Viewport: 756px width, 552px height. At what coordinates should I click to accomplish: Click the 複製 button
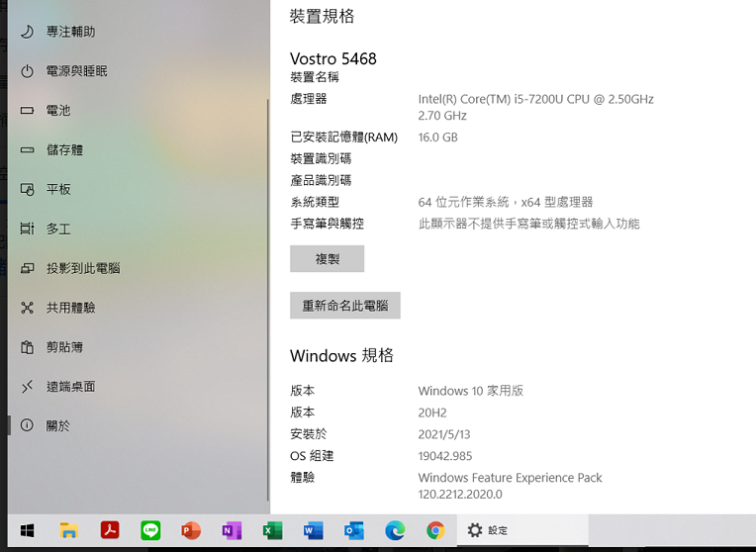[327, 259]
